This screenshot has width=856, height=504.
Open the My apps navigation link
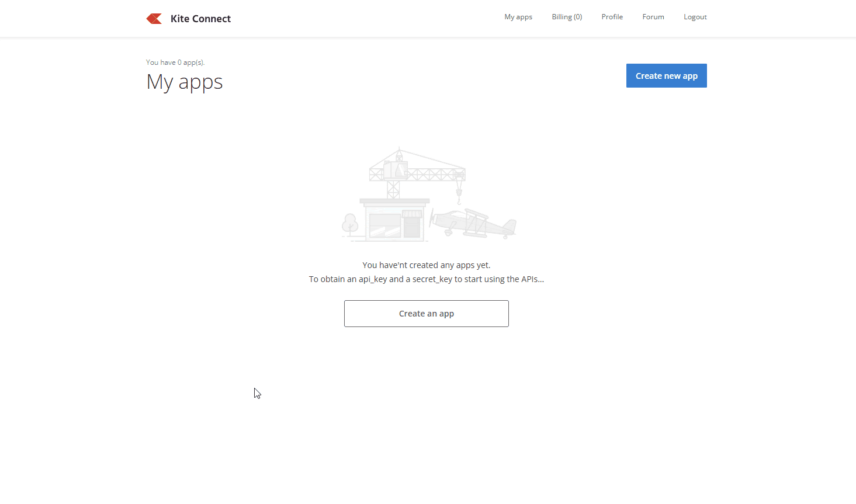point(518,17)
